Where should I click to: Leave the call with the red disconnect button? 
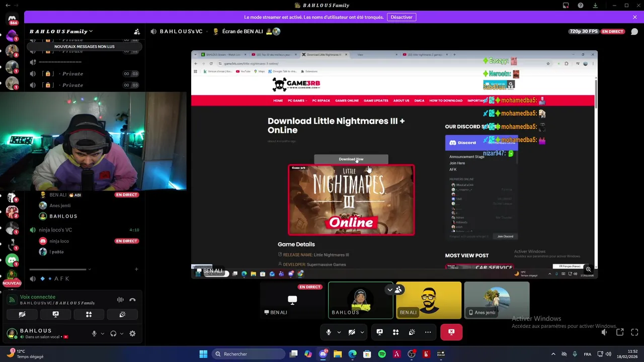[451, 332]
